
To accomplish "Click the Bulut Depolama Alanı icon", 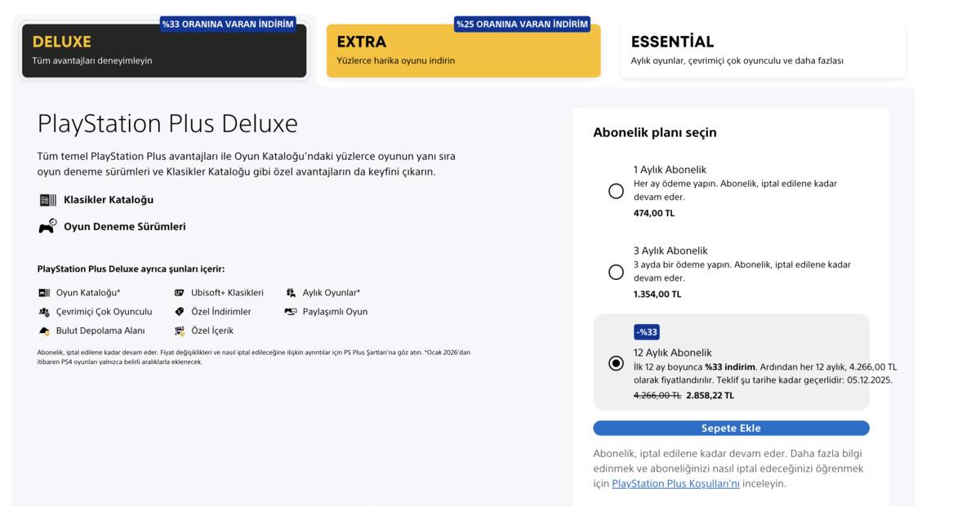I will (44, 331).
